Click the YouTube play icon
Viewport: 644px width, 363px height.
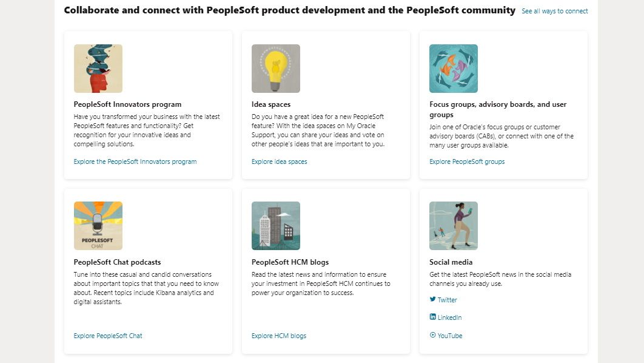(432, 335)
